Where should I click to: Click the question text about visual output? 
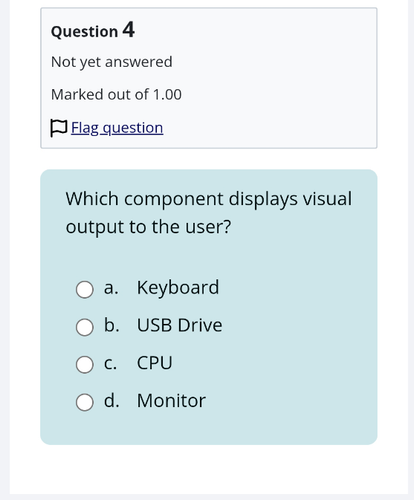[x=209, y=213]
